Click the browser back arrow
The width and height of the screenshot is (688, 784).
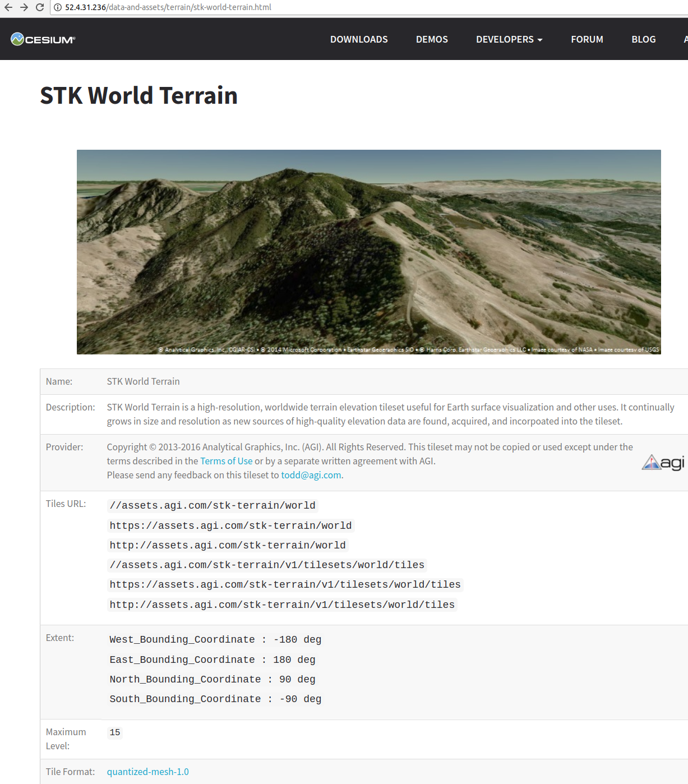tap(8, 7)
